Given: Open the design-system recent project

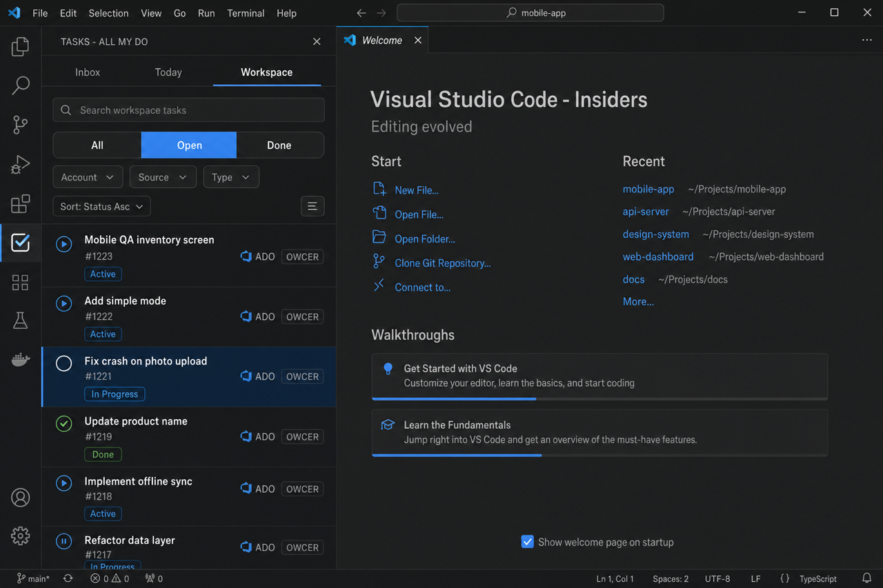Looking at the screenshot, I should pyautogui.click(x=656, y=234).
